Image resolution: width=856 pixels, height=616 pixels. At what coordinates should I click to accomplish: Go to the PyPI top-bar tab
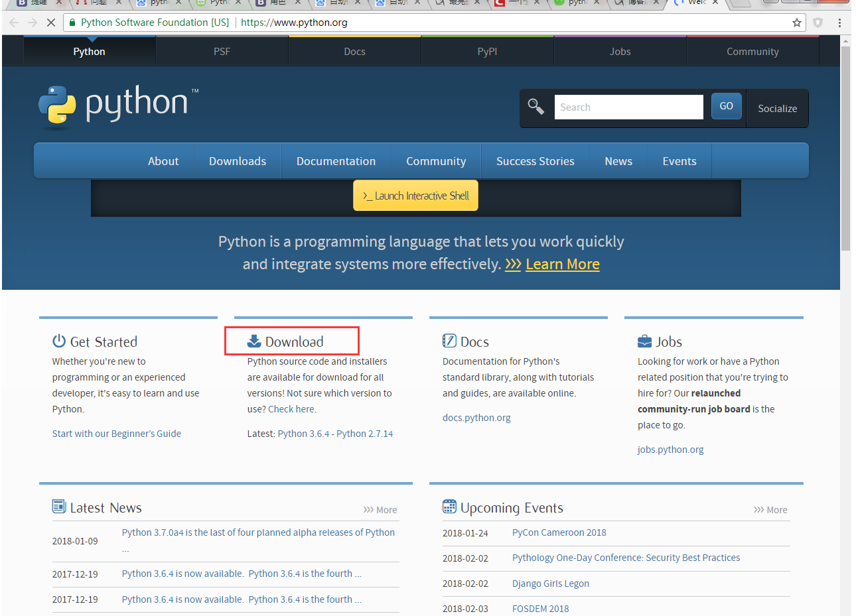click(488, 51)
